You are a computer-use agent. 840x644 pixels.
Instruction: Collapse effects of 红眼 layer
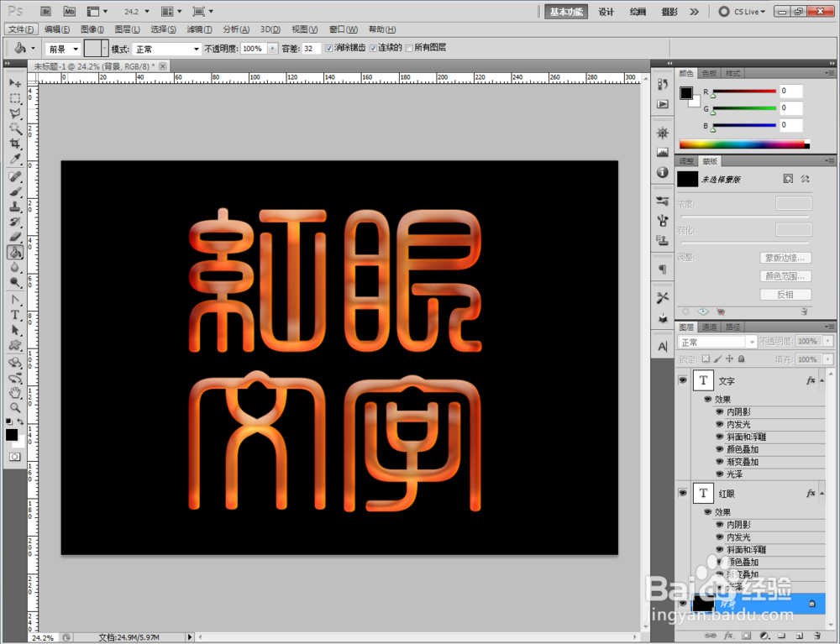(822, 494)
